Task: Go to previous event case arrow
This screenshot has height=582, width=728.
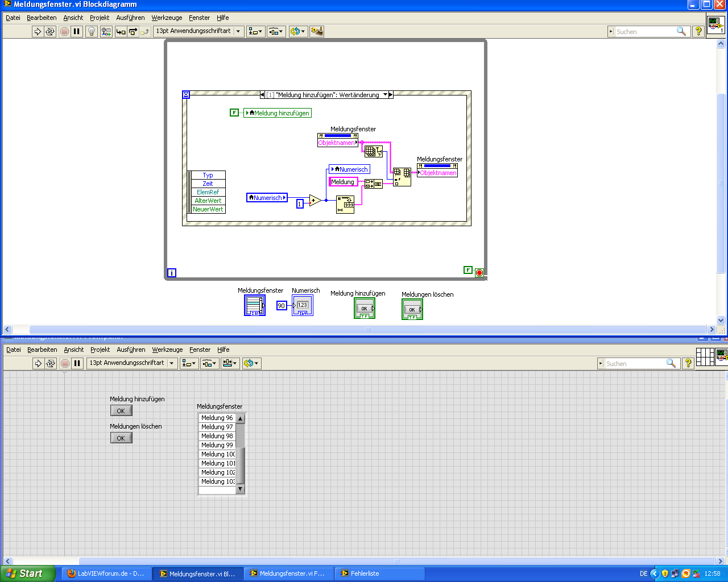Action: pyautogui.click(x=262, y=95)
